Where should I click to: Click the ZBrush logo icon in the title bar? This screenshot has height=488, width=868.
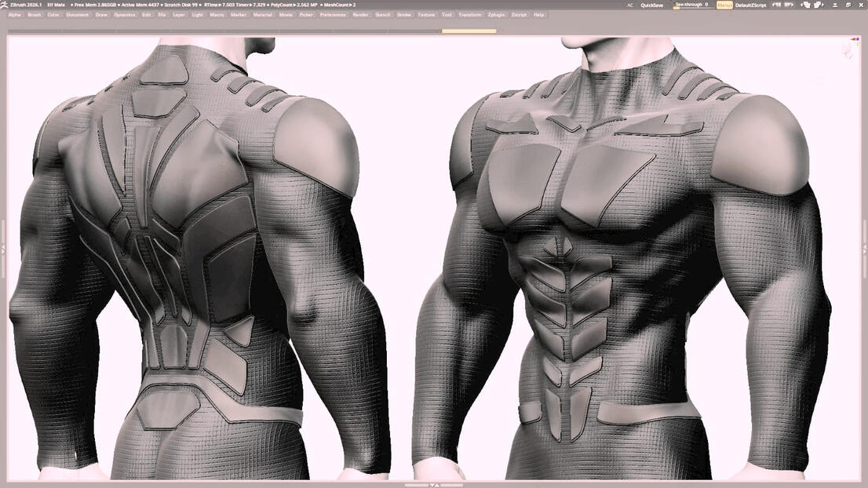pos(5,4)
